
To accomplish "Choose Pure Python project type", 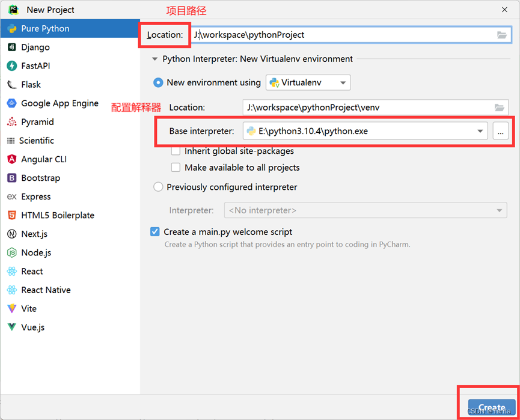I will 70,28.
